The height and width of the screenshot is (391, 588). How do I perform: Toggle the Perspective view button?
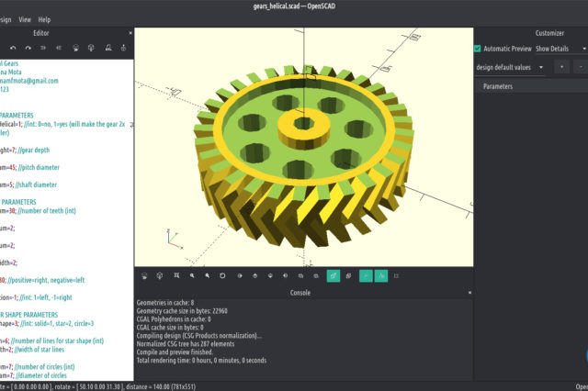click(x=334, y=274)
